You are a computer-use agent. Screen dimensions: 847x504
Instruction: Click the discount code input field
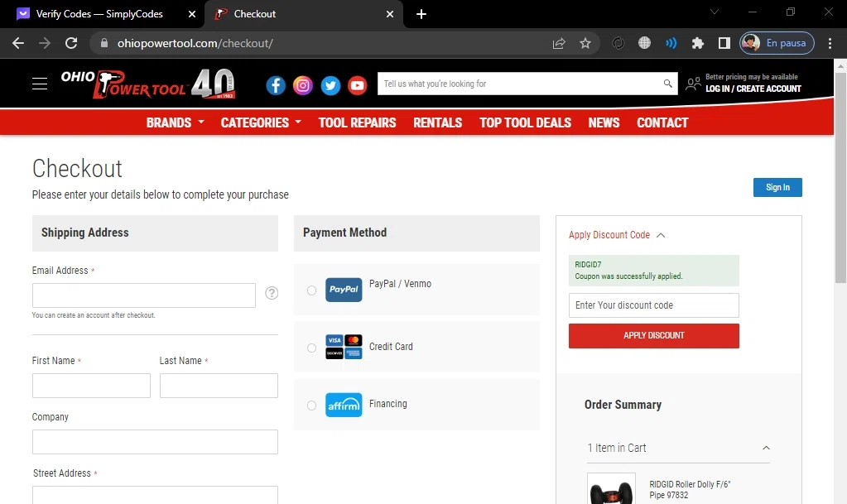click(653, 305)
